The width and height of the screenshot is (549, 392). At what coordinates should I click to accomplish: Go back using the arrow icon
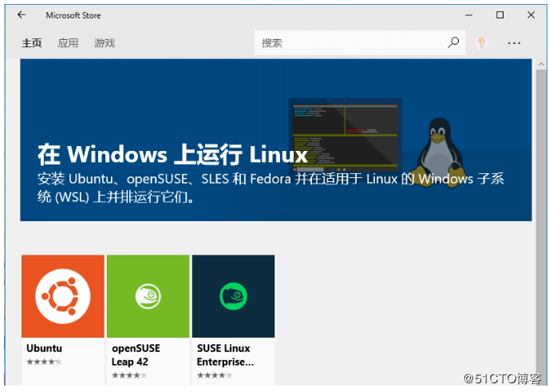click(22, 14)
